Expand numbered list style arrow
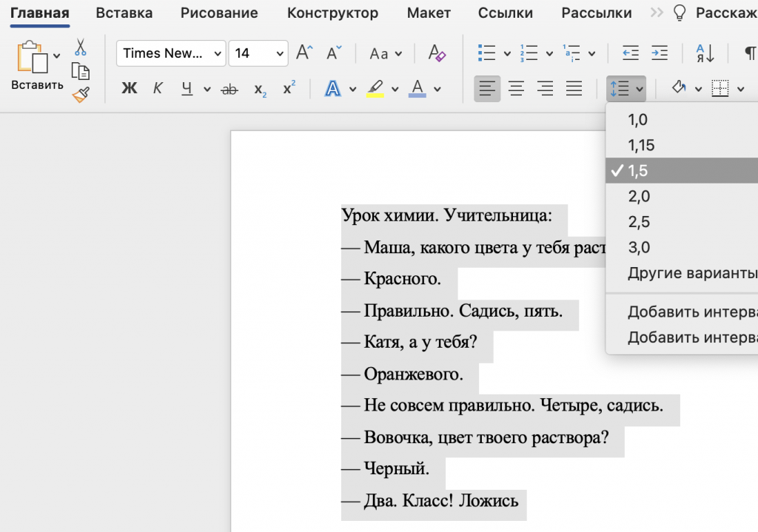 tap(550, 53)
